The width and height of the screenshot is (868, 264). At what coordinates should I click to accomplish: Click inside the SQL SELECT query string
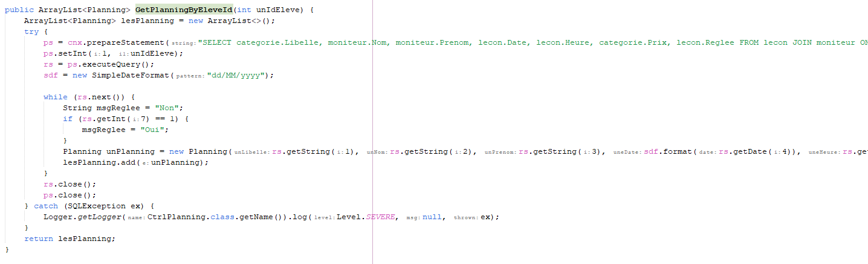(x=533, y=43)
